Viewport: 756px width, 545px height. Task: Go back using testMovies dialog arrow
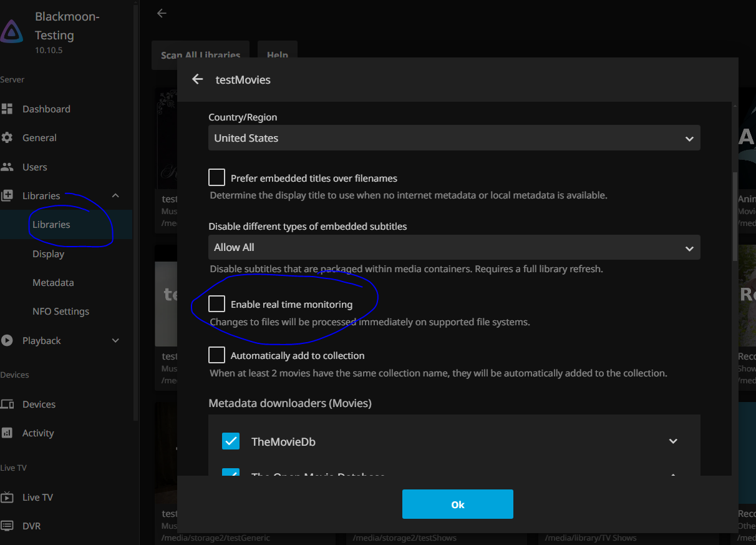point(198,79)
